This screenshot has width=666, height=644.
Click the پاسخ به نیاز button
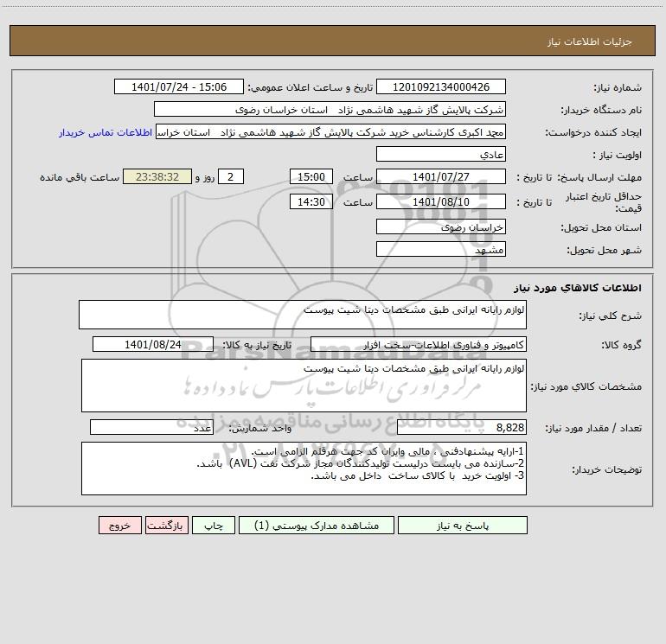[463, 525]
